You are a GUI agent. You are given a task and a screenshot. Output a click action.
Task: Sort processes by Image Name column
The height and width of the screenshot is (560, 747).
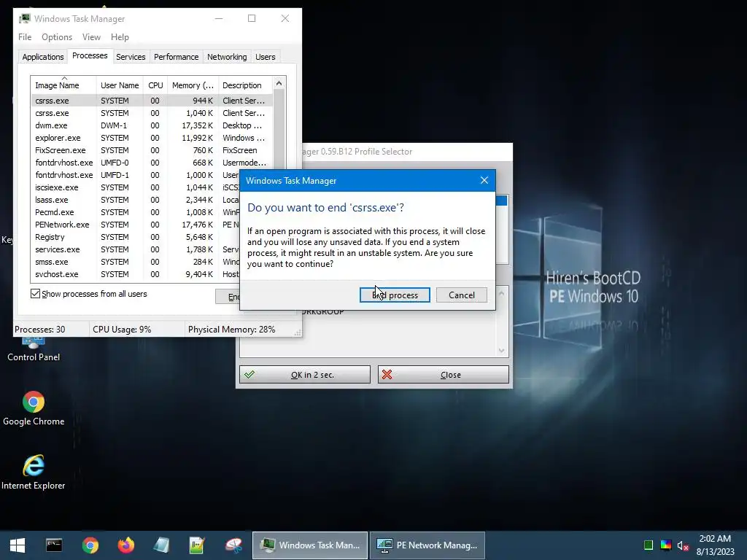click(x=63, y=85)
